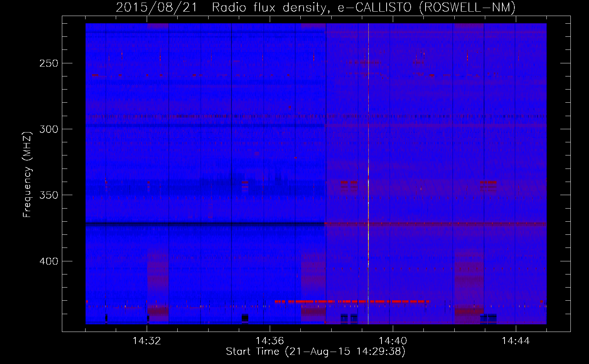589x364 pixels.
Task: Click the bright vertical burst line near 14:39
Action: click(368, 174)
